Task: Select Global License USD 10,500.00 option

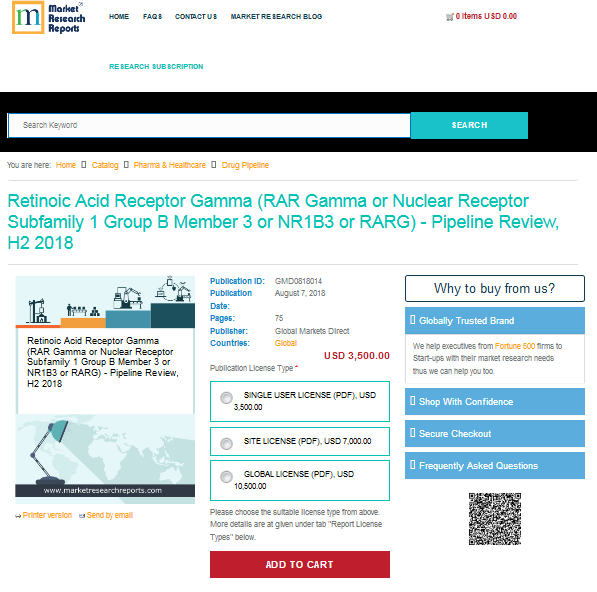Action: [300, 480]
